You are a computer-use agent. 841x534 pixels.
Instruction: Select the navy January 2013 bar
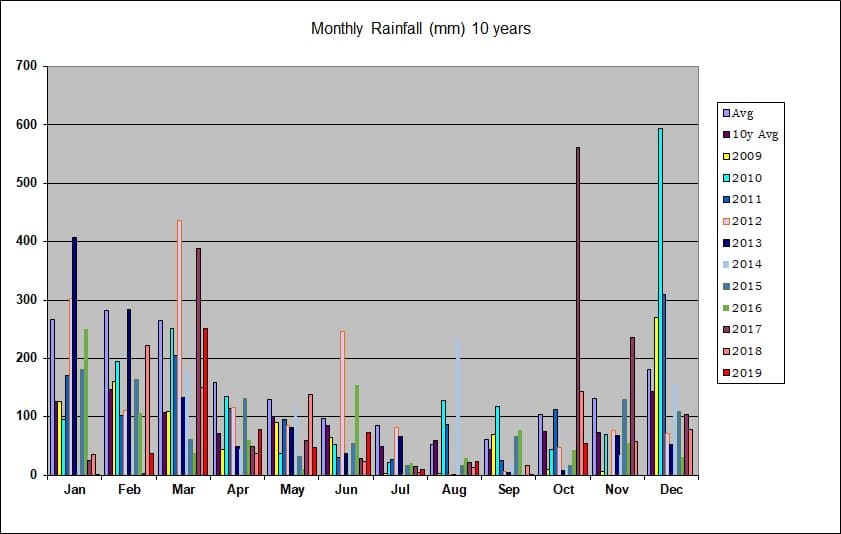tap(75, 356)
